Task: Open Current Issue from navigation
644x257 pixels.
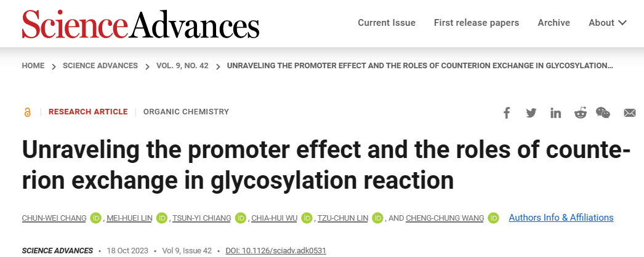Action: pos(387,23)
